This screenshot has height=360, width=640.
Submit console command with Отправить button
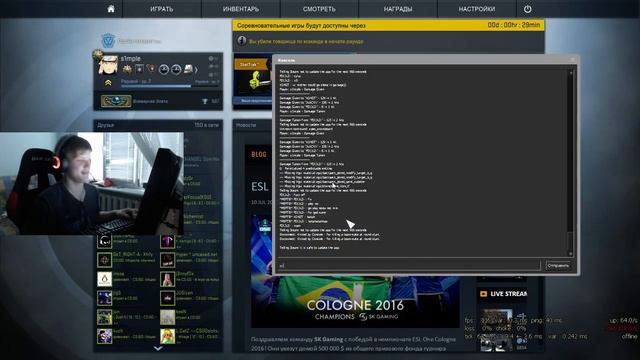(x=558, y=266)
